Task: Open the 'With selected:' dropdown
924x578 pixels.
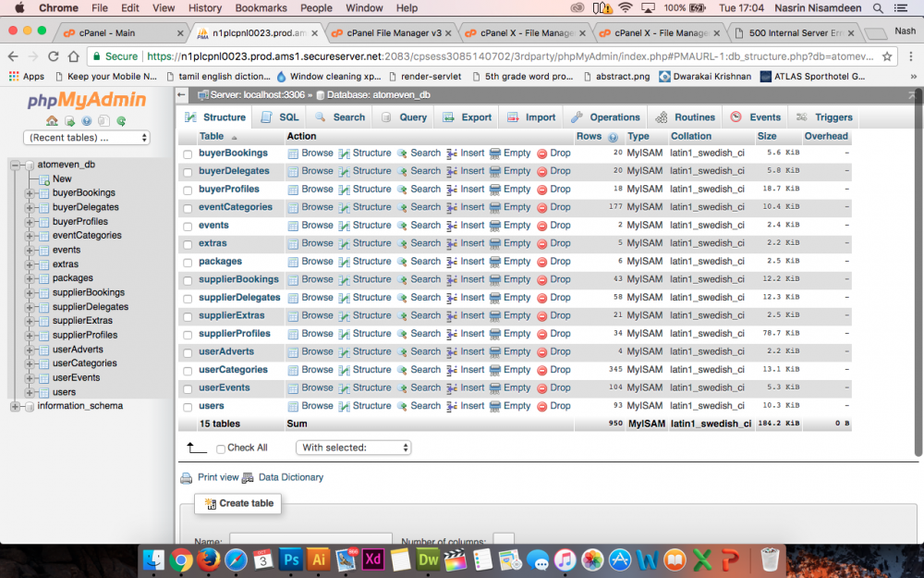Action: tap(353, 448)
